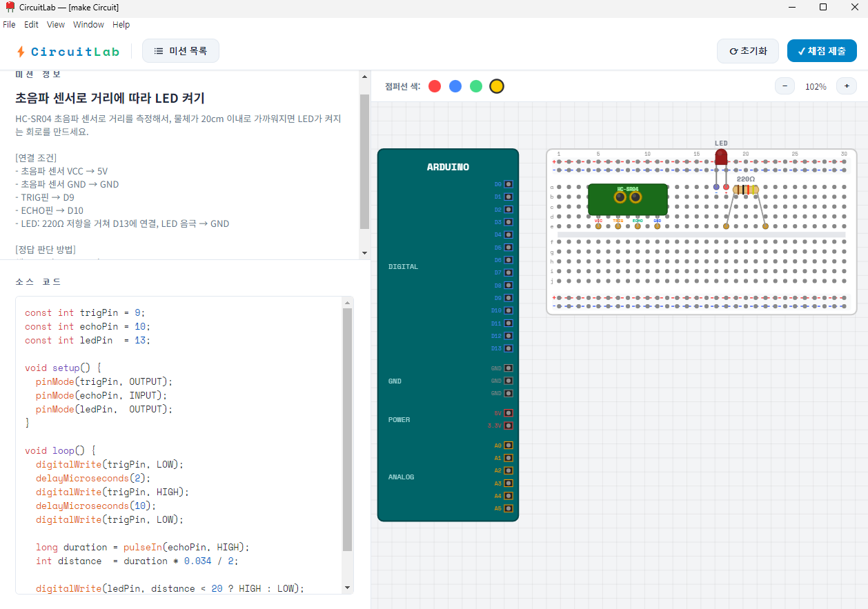Click the 초기화 reset button
Viewport: 868px width, 609px height.
coord(748,51)
